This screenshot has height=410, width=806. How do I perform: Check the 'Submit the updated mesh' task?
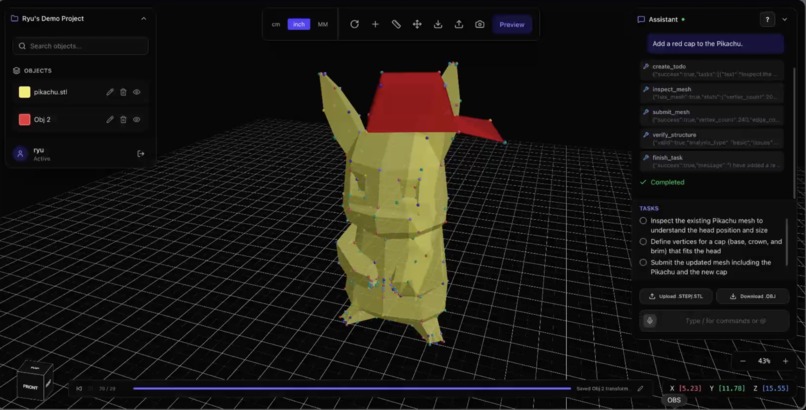click(643, 263)
